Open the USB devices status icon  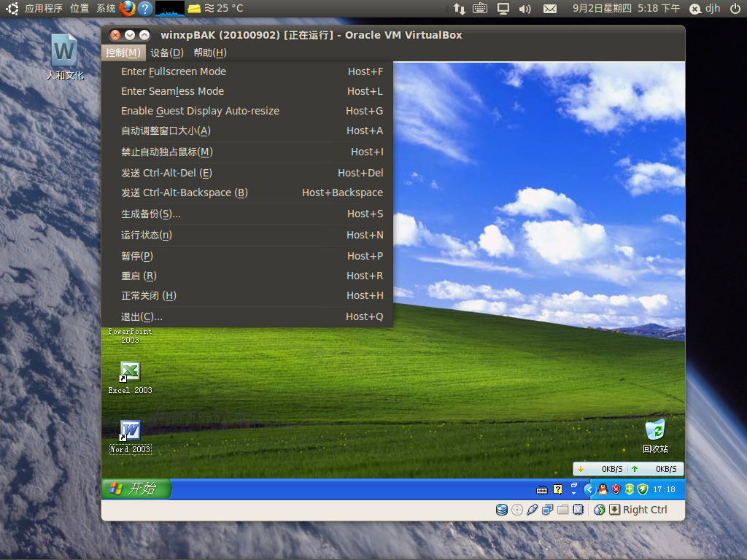tap(532, 510)
